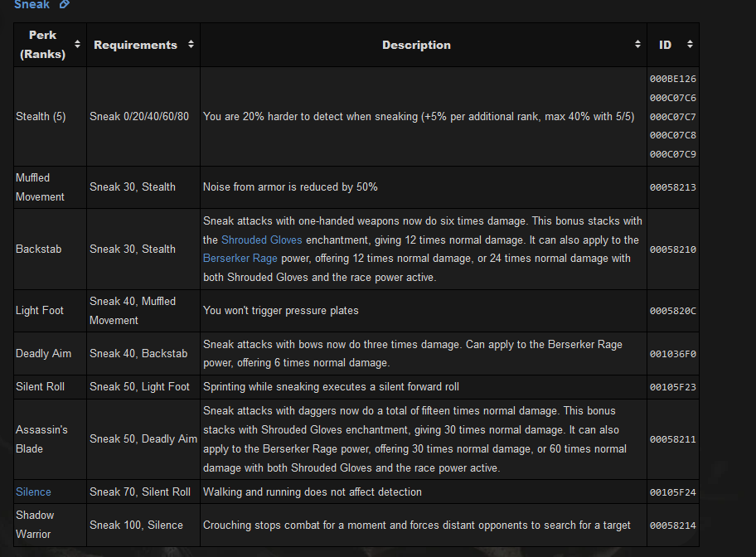The width and height of the screenshot is (756, 557).
Task: Click the Description column header text
Action: tap(417, 45)
